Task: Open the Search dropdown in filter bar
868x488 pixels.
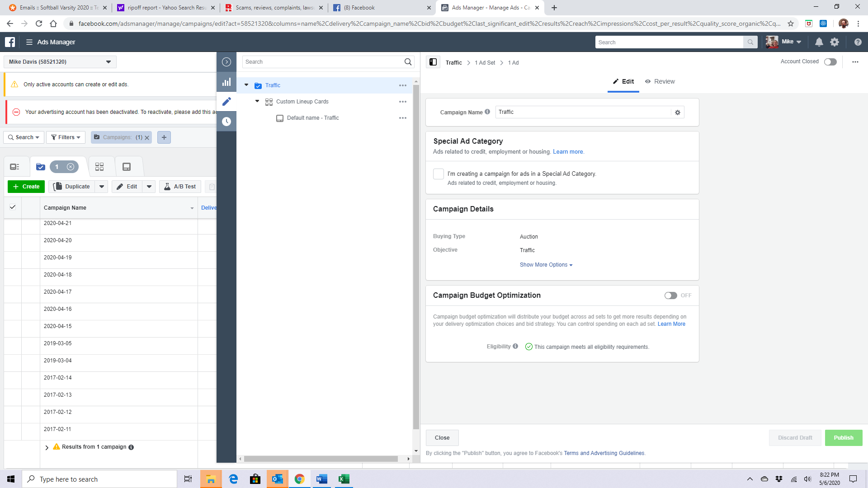Action: click(x=24, y=137)
